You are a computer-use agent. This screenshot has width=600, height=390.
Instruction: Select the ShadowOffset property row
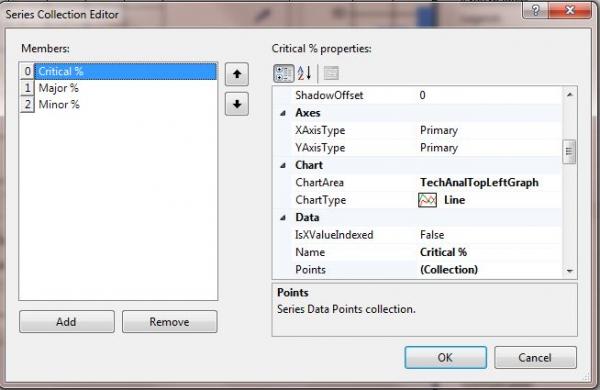tap(417, 95)
